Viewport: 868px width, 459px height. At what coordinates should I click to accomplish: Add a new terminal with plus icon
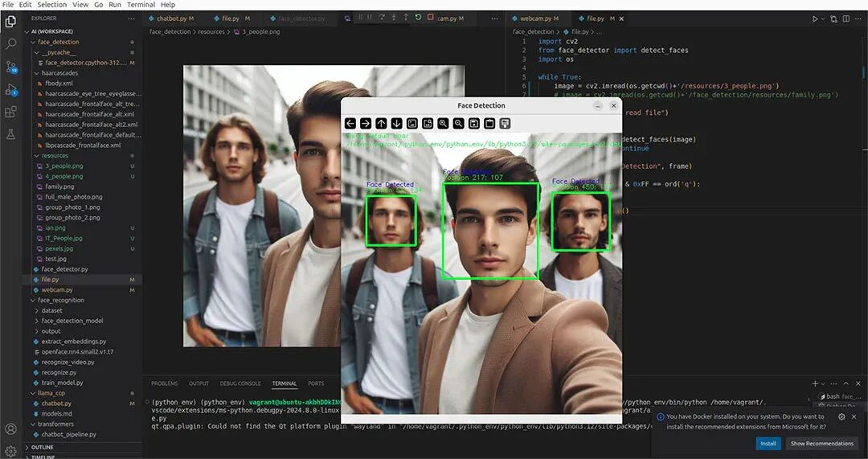815,383
